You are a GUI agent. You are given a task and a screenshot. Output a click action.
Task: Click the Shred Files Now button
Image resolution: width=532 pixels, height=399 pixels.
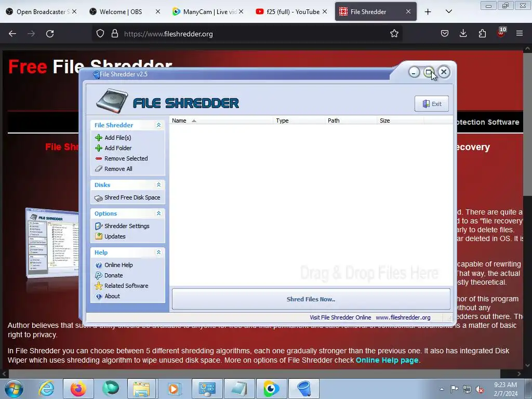311,299
